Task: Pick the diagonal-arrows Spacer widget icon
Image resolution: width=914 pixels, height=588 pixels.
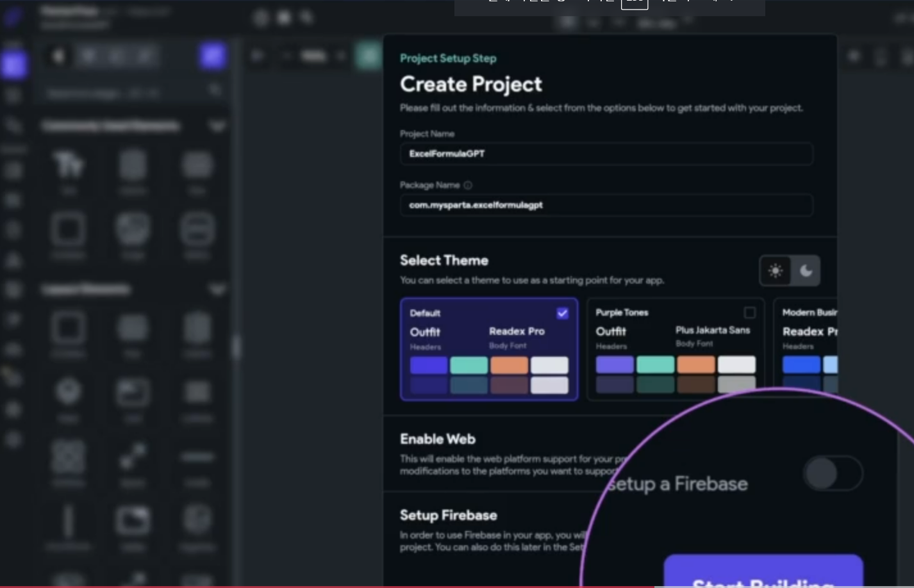Action: tap(133, 456)
